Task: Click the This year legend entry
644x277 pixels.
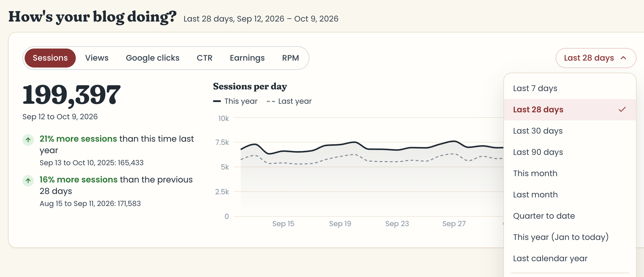Action: 235,101
